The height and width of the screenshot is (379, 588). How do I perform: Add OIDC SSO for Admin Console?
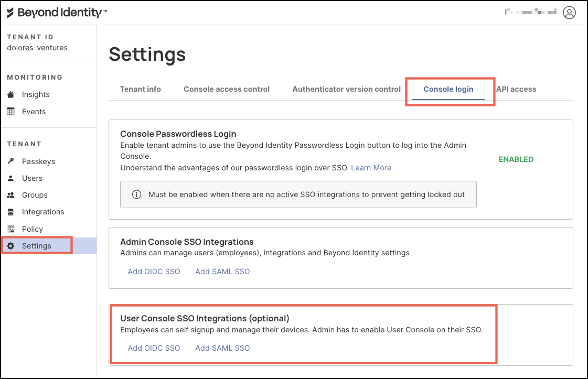coord(154,272)
